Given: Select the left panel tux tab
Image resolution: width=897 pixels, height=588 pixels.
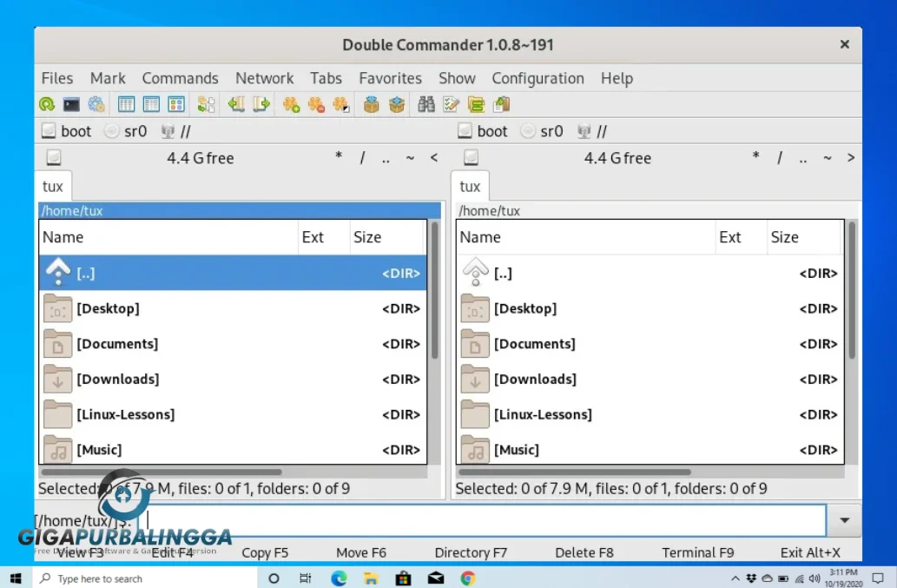Looking at the screenshot, I should [53, 186].
